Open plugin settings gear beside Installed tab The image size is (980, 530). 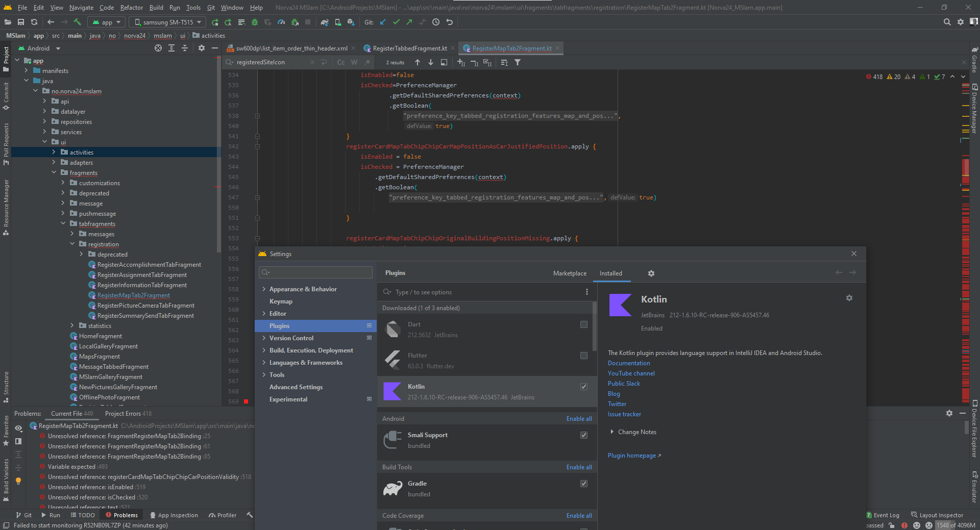click(651, 273)
